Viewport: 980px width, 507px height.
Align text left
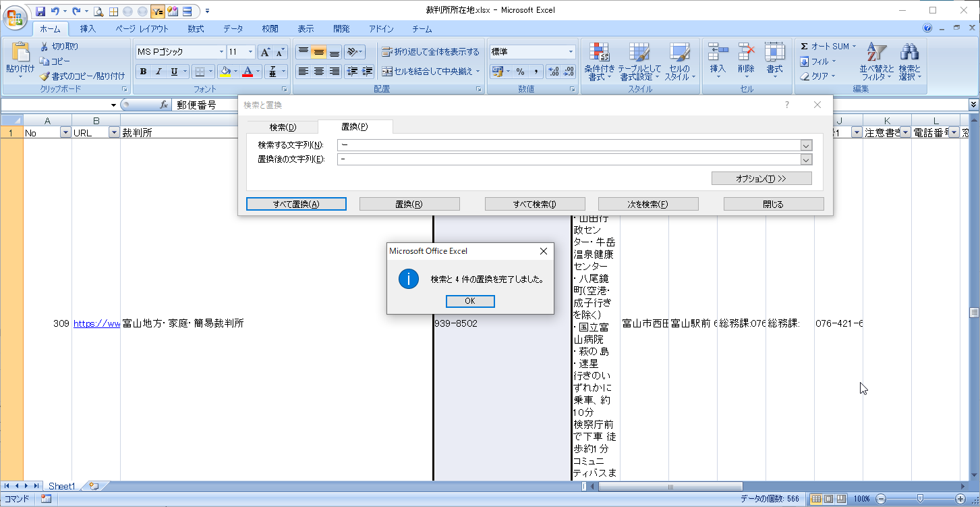pyautogui.click(x=304, y=72)
